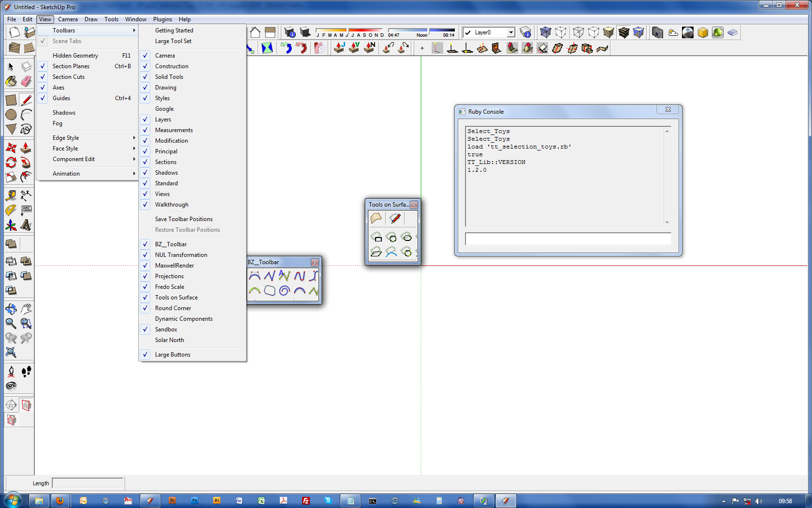Expand the Animation submenu
Screen dimensions: 812x508
pyautogui.click(x=87, y=174)
